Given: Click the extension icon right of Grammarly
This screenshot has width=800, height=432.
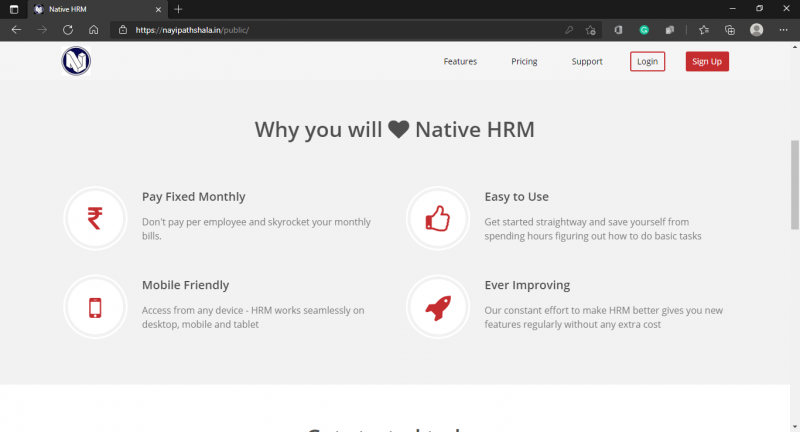Looking at the screenshot, I should click(670, 30).
